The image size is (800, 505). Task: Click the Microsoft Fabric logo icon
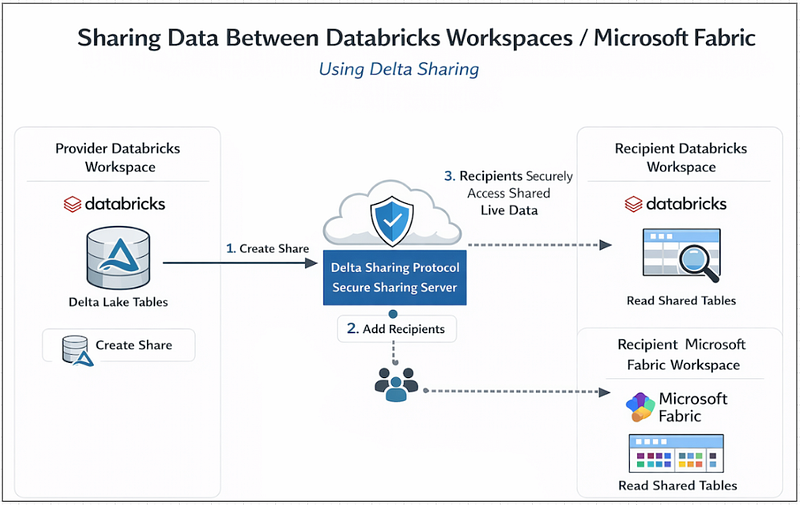[x=639, y=407]
